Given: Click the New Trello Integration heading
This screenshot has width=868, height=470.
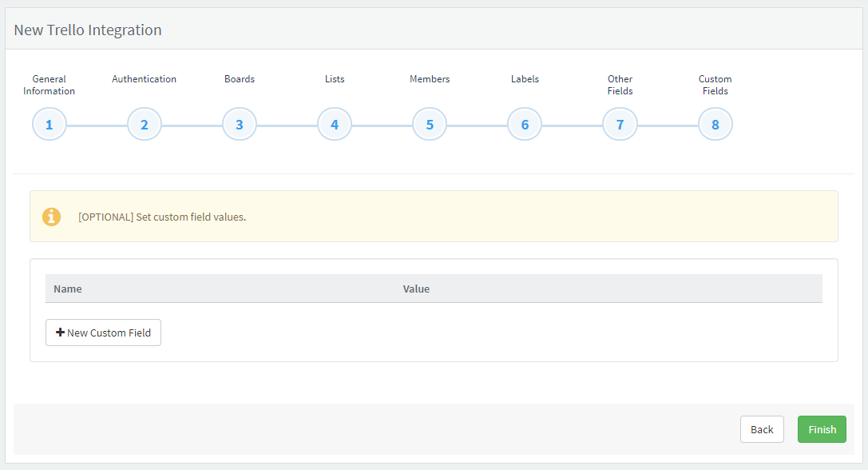Looking at the screenshot, I should pyautogui.click(x=88, y=30).
